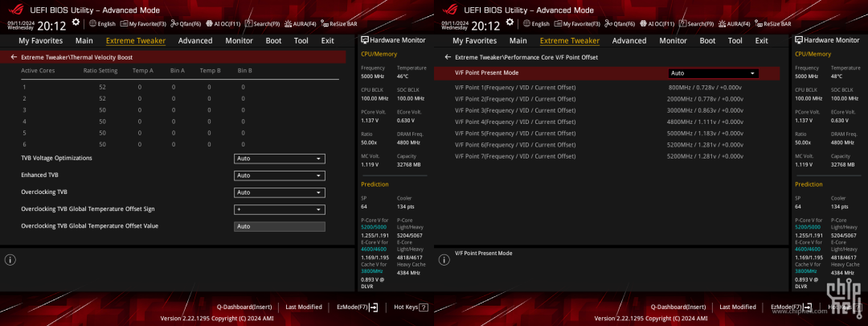Screen dimensions: 868x326
Task: Select Extreme Tweaker tab in Thermal Velocity Boost screen
Action: tap(136, 40)
